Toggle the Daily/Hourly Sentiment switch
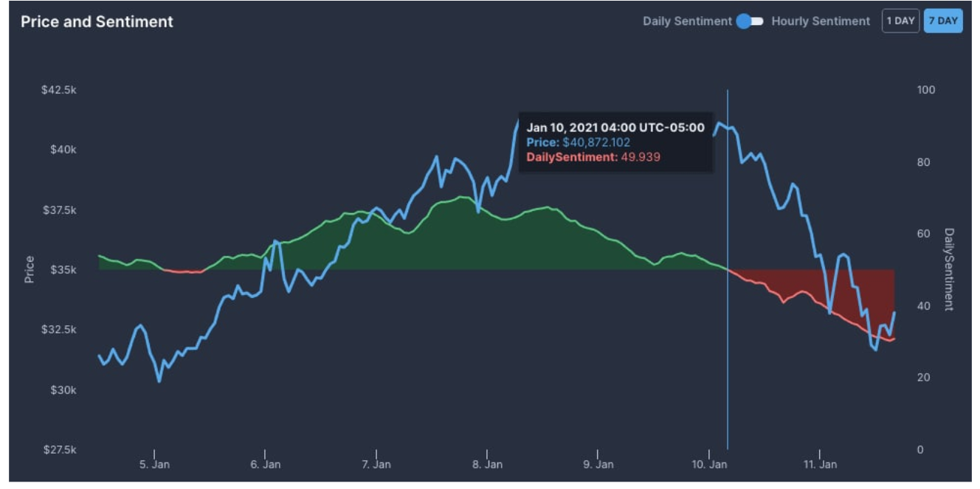Viewport: 980px width, 489px height. pos(749,21)
